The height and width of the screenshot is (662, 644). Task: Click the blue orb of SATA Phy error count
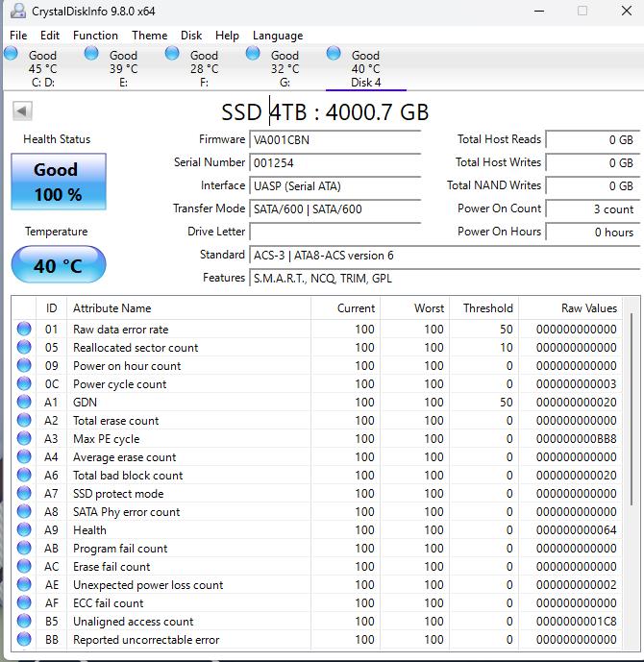24,511
